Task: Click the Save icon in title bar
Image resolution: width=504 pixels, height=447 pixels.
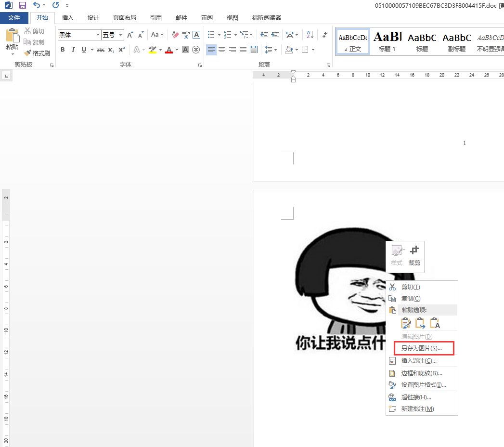Action: point(22,5)
